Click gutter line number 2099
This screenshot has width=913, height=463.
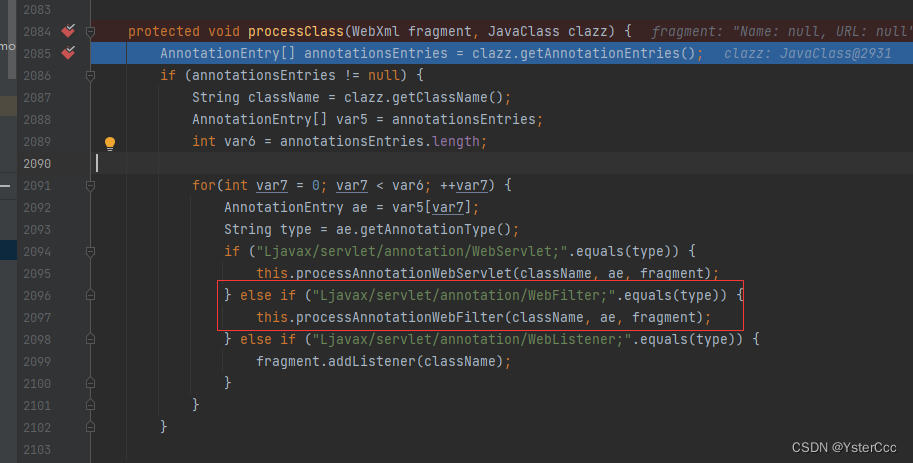point(37,362)
